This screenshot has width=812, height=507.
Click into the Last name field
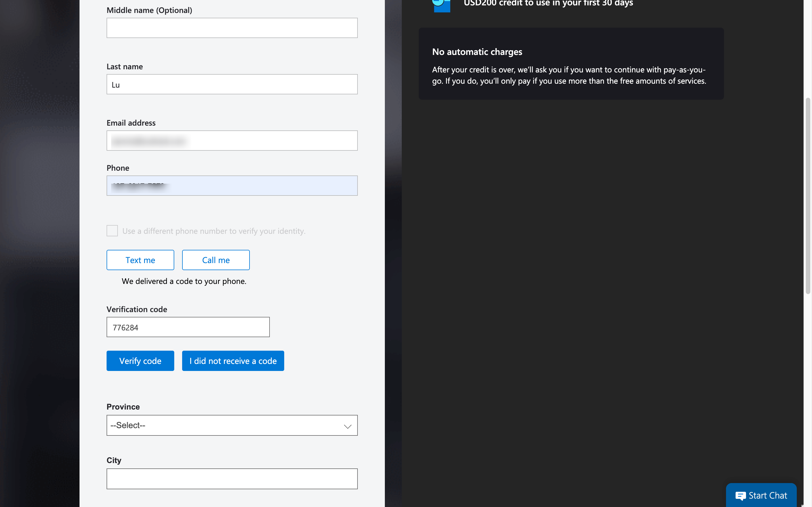tap(232, 84)
